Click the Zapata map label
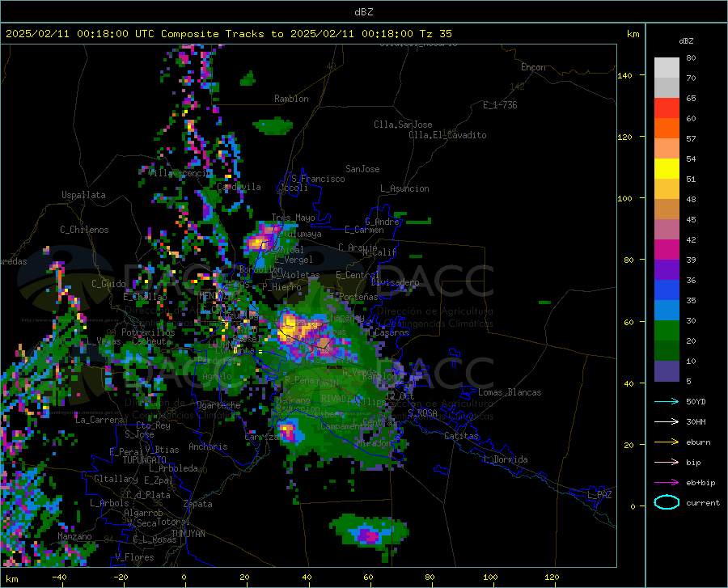This screenshot has width=728, height=588. pos(198,504)
